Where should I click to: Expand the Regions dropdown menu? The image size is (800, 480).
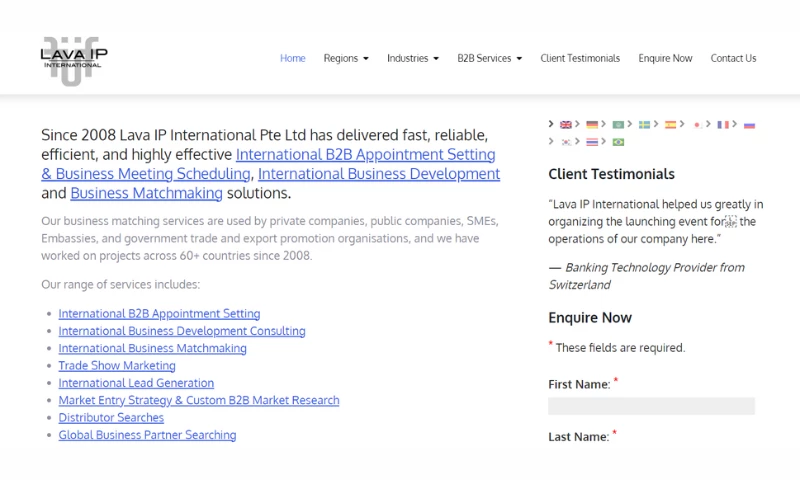pyautogui.click(x=346, y=58)
